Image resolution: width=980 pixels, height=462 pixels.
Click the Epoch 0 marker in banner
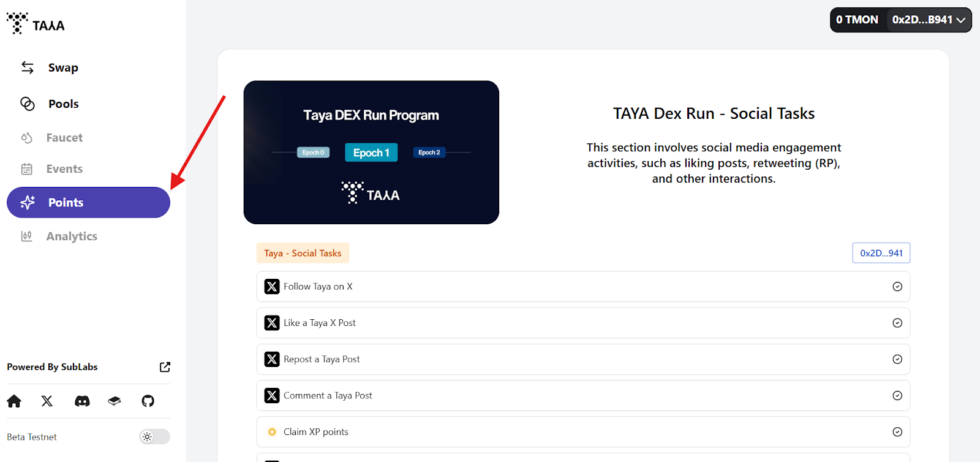[314, 153]
